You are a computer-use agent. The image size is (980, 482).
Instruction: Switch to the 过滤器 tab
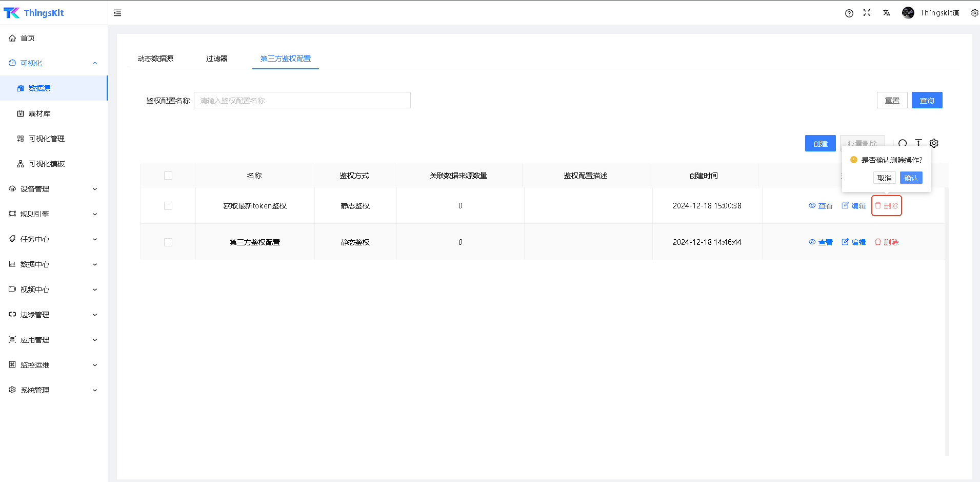click(216, 59)
